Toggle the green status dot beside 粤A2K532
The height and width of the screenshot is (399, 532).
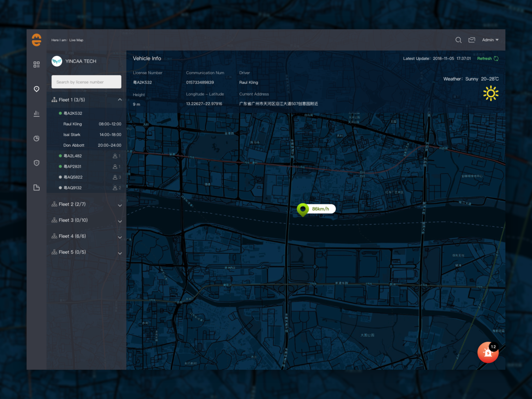point(60,113)
